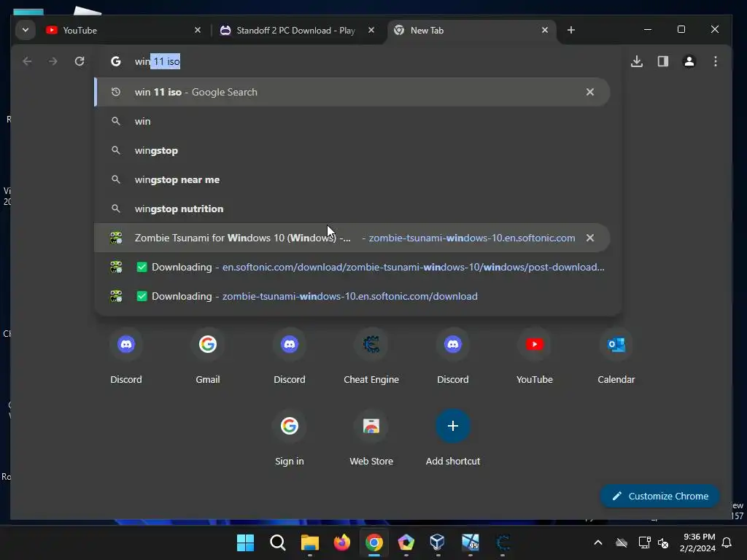747x560 pixels.
Task: Choose the wingstop nutrition suggestion
Action: click(352, 209)
